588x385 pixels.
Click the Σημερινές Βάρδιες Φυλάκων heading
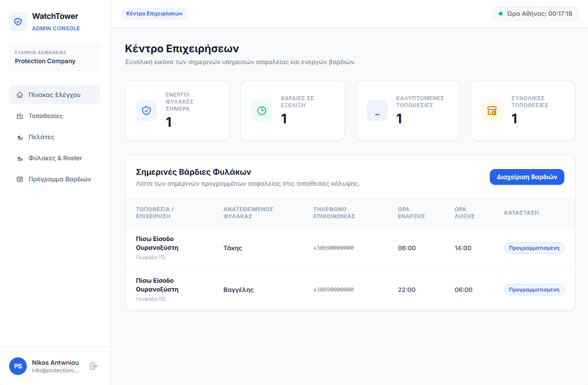coord(193,172)
